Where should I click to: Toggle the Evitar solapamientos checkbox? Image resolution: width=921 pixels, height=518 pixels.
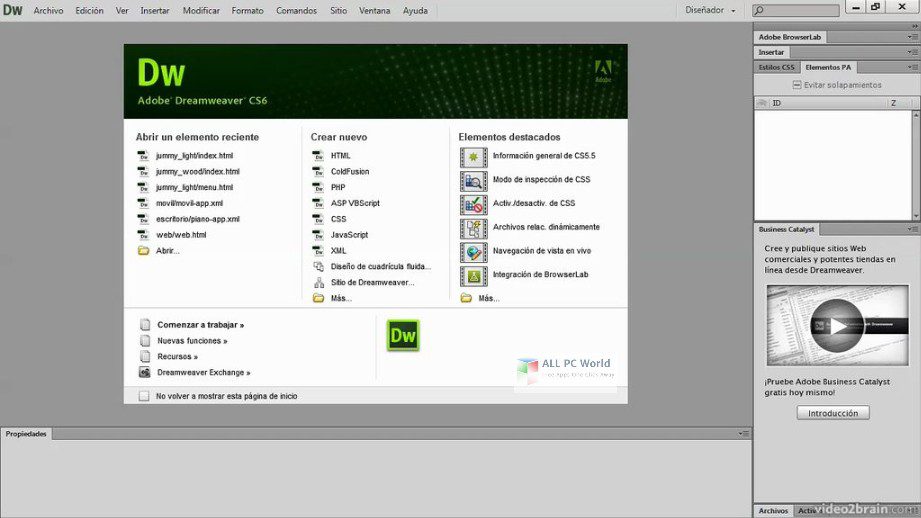click(x=796, y=85)
